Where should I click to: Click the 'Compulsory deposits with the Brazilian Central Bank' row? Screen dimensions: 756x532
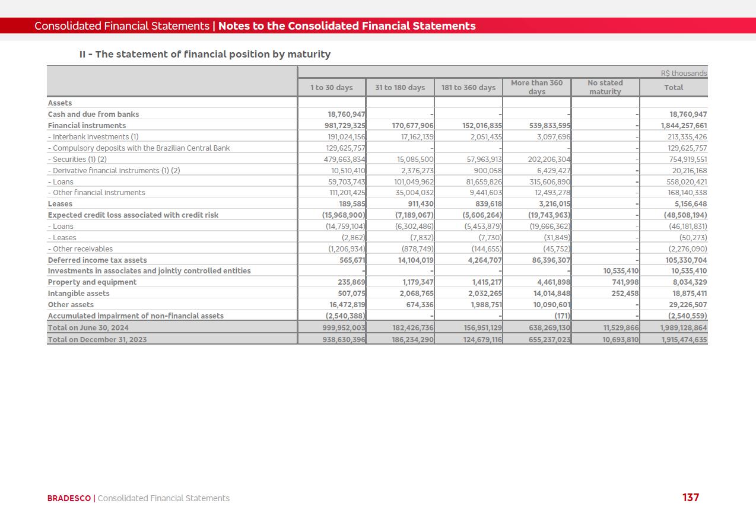(139, 148)
